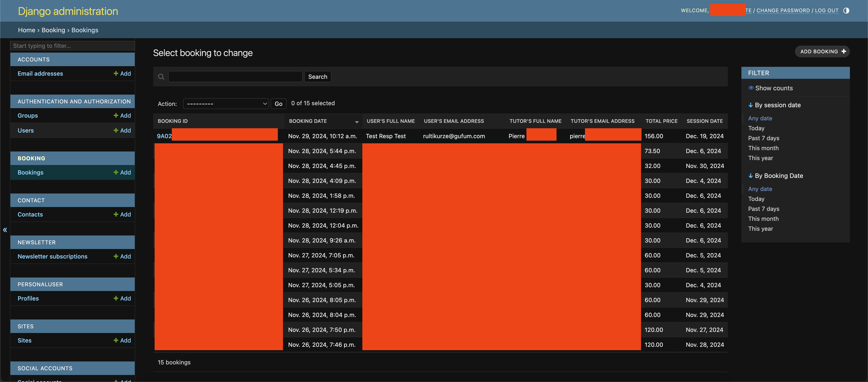Click the sort arrow in Booking Date header
Image resolution: width=868 pixels, height=382 pixels.
[x=357, y=122]
